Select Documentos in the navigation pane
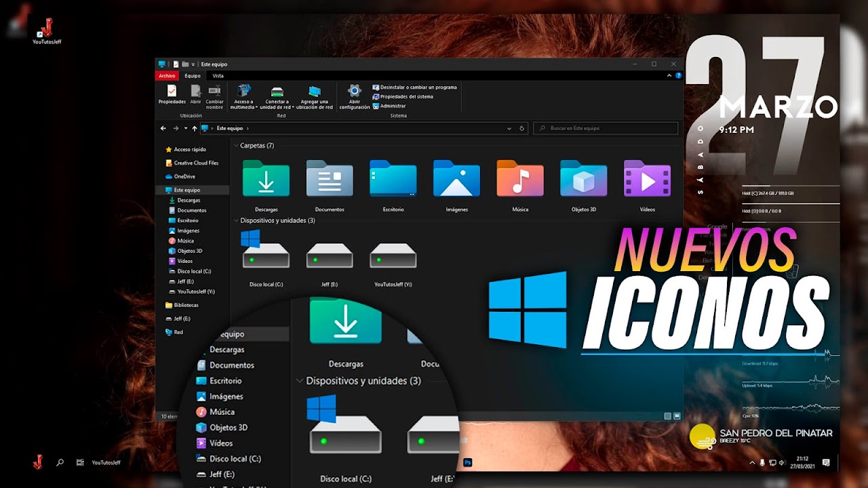 pos(187,210)
